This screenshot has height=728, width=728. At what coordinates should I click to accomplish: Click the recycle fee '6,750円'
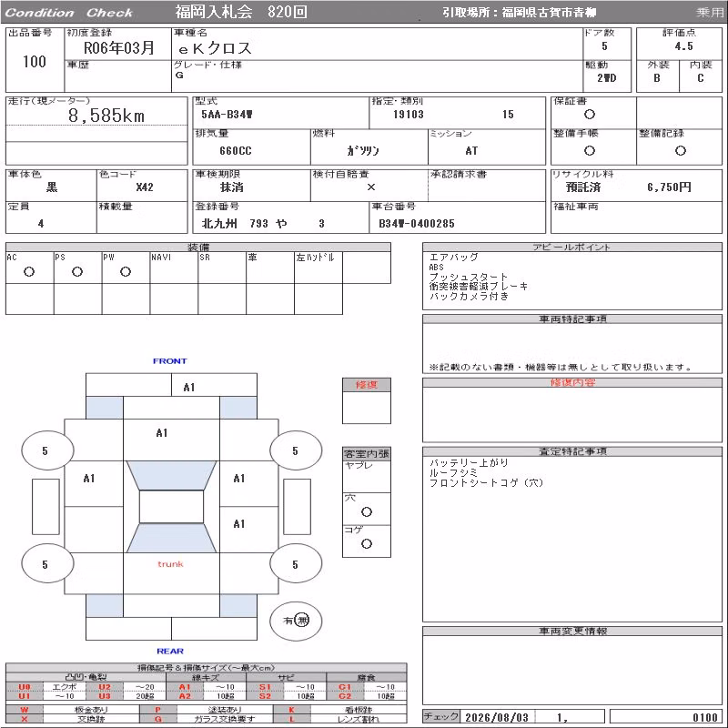click(x=669, y=187)
